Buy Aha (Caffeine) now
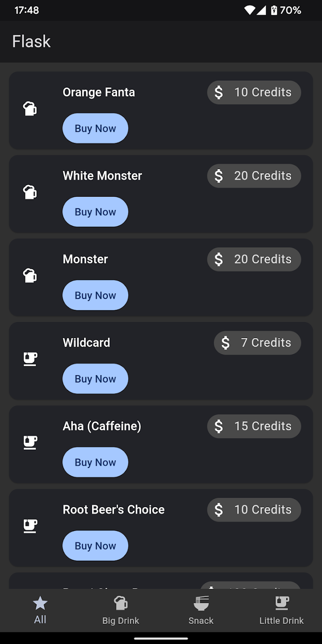This screenshot has height=644, width=322. [95, 462]
